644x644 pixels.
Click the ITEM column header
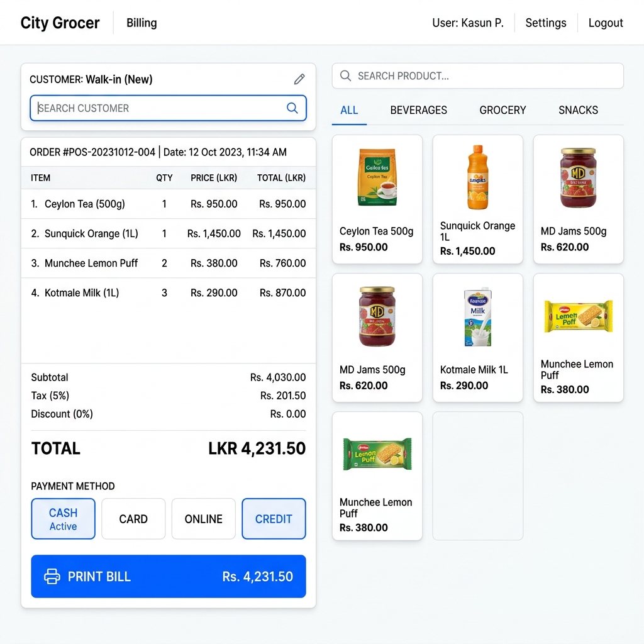[x=41, y=178]
